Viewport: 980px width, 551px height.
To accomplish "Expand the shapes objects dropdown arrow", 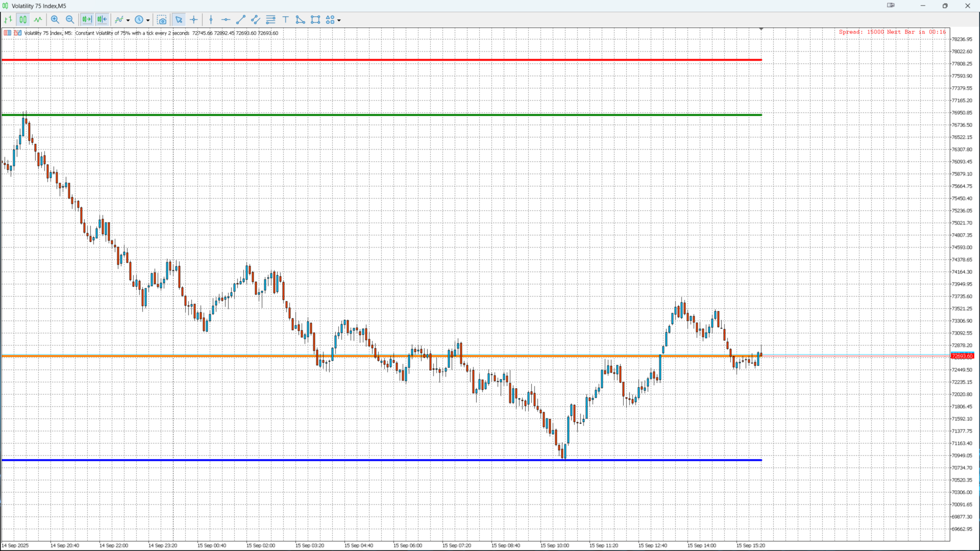I will tap(339, 20).
